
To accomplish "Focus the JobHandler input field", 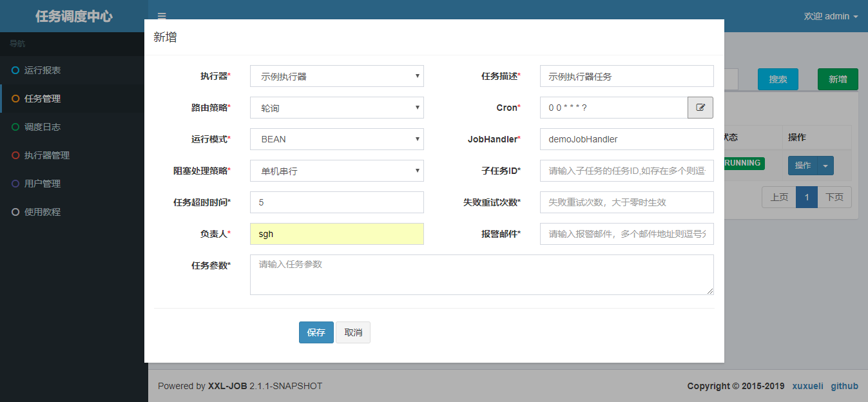I will [x=627, y=139].
